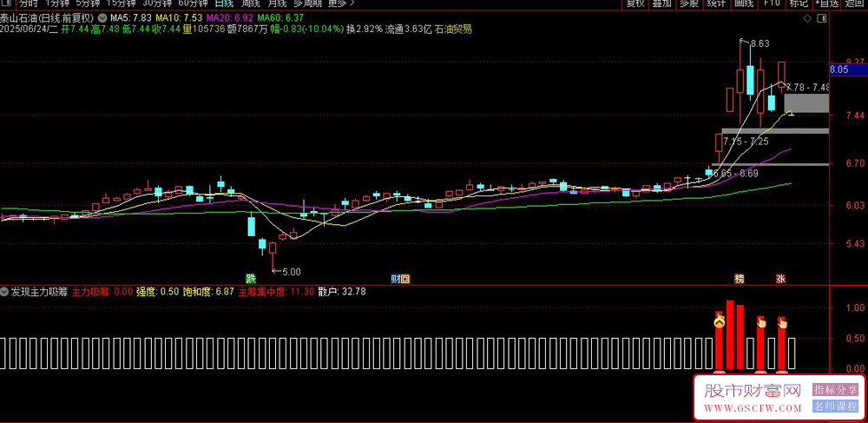The height and width of the screenshot is (423, 868).
Task: Click the 叠加 overlay button
Action: (662, 3)
